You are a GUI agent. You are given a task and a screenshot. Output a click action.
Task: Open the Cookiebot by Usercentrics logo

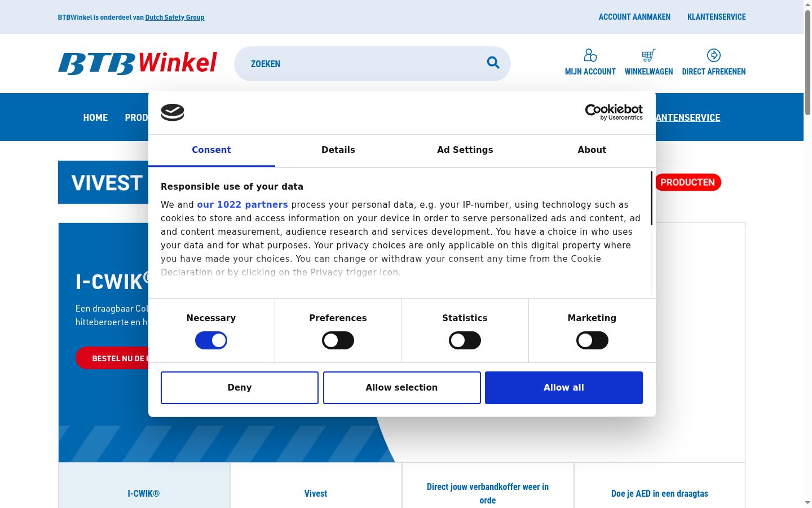tap(614, 112)
